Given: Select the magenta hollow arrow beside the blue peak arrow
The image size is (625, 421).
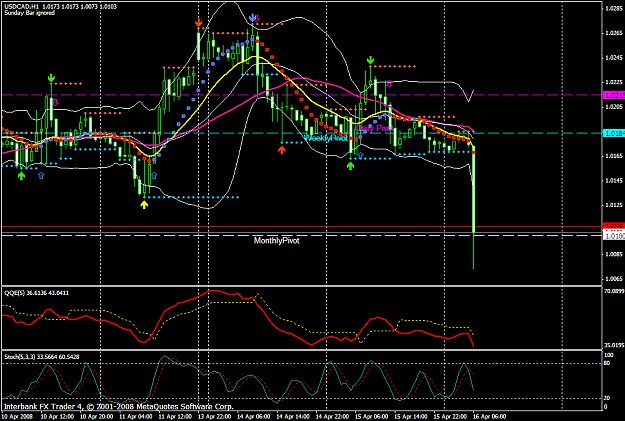Looking at the screenshot, I should [x=257, y=18].
